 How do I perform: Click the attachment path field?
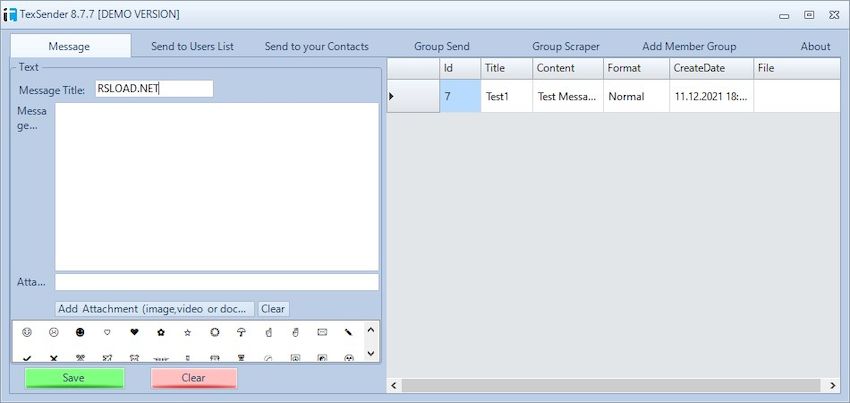point(217,282)
